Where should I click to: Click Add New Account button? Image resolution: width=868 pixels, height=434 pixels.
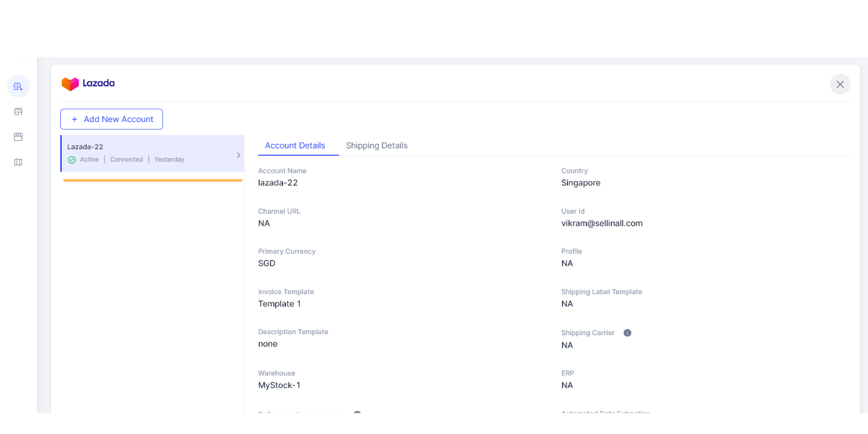tap(111, 119)
